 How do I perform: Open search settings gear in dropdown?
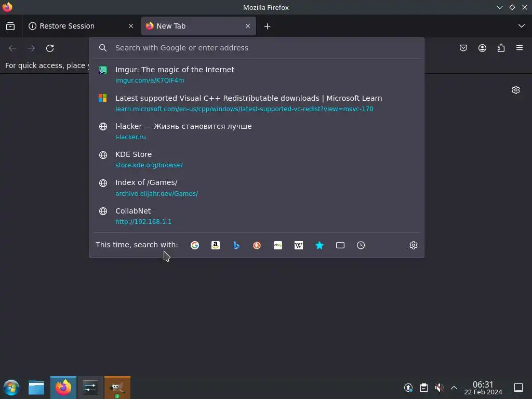tap(413, 245)
